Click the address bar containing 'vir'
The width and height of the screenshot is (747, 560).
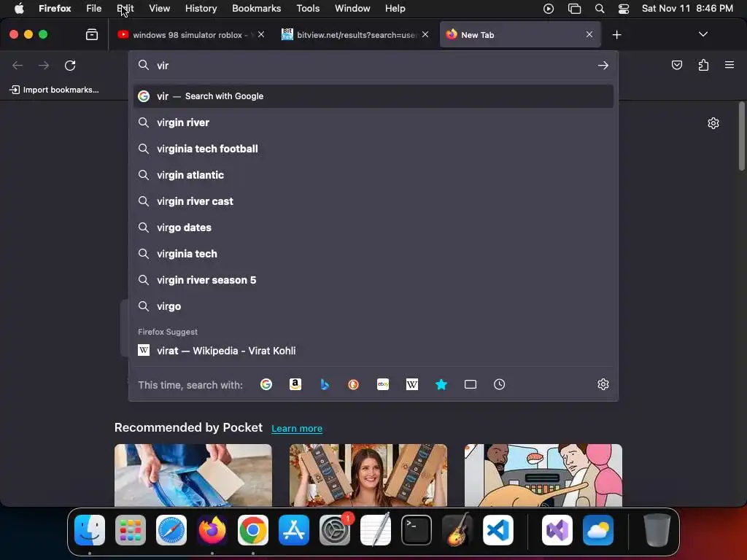point(374,65)
